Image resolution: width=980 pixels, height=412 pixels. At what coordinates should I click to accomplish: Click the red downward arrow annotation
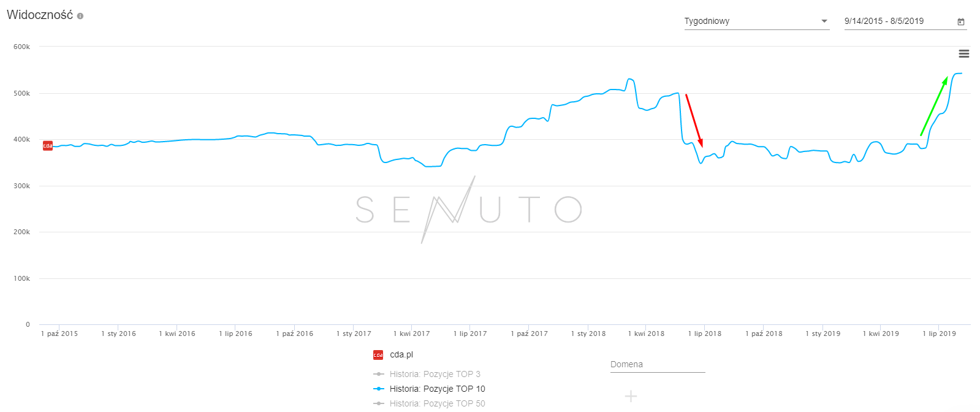[694, 120]
